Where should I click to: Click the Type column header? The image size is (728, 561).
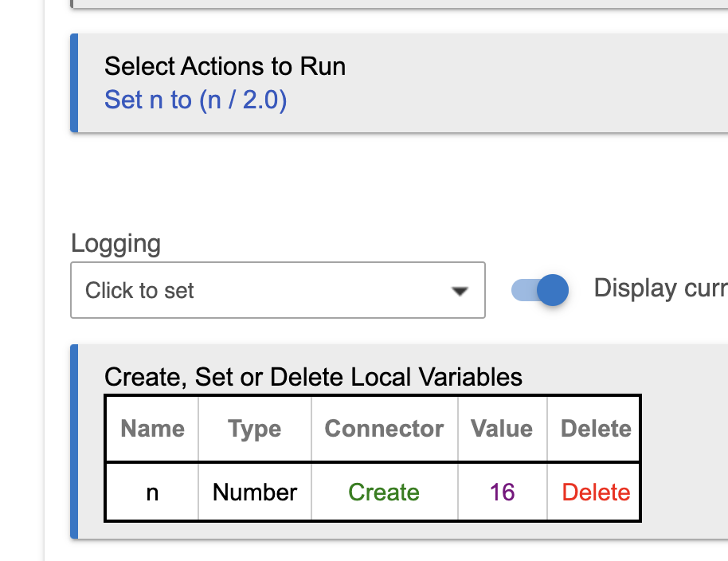(x=255, y=428)
